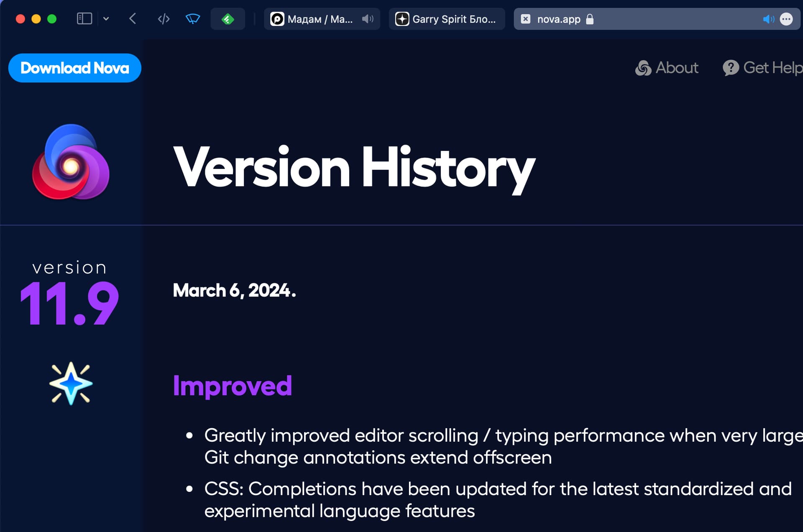Click the lock icon beside nova.app
Viewport: 803px width, 532px height.
pos(590,19)
